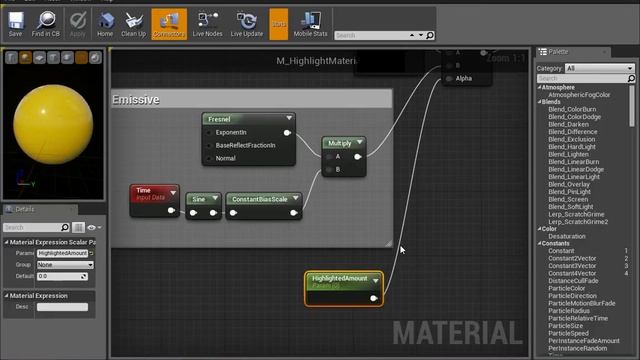This screenshot has width=640, height=360.
Task: Select Blend_Overlay in the palette
Action: tap(569, 184)
